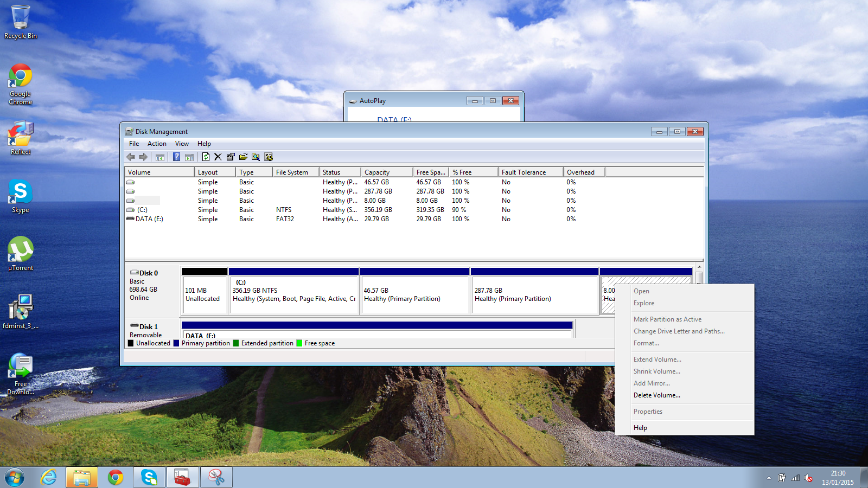Open the Action menu

pos(157,144)
